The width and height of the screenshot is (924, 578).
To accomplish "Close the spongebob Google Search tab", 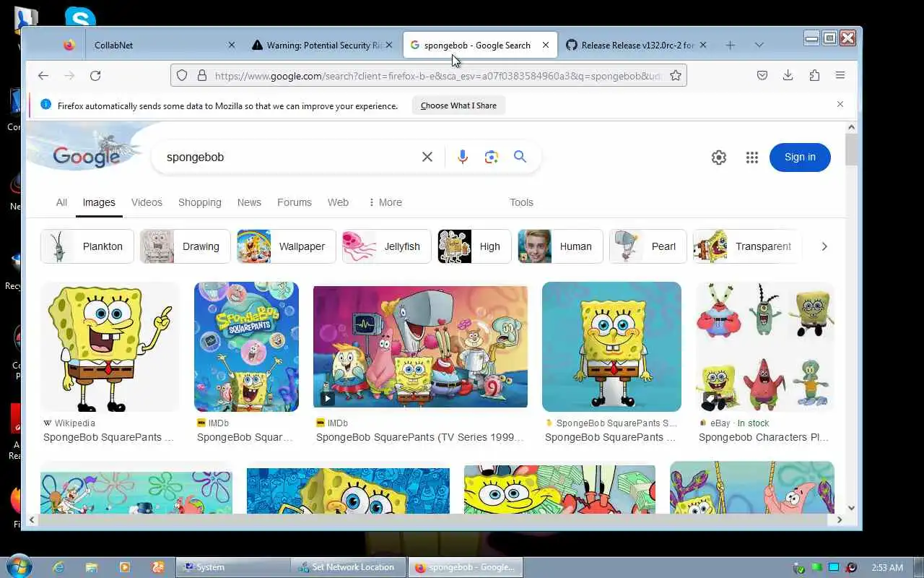I will [546, 45].
